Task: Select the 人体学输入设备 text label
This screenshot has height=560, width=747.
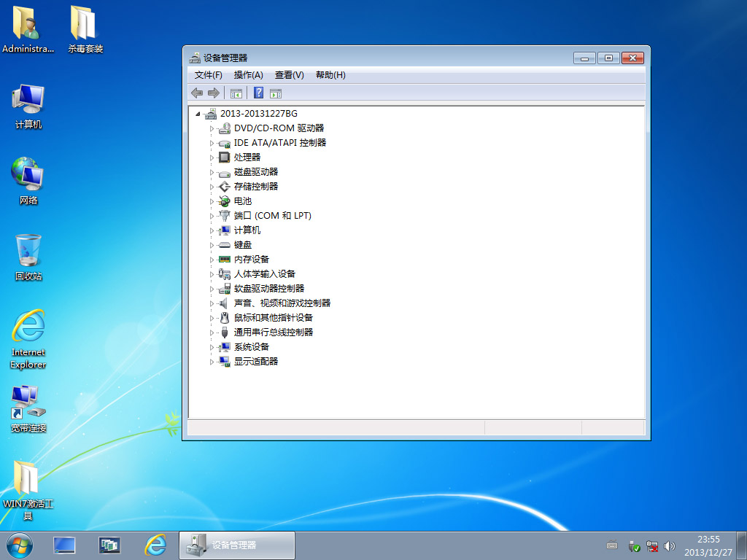Action: (x=265, y=274)
